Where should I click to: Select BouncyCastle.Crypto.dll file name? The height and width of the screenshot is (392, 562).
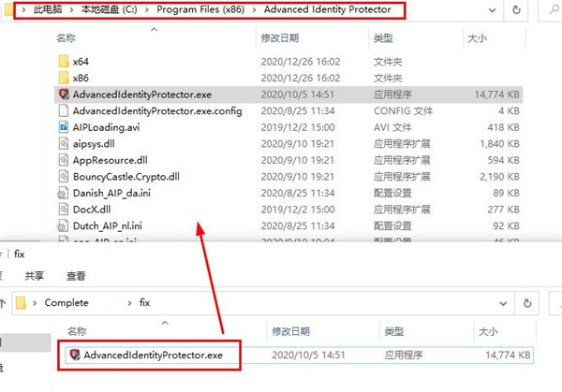(x=126, y=177)
